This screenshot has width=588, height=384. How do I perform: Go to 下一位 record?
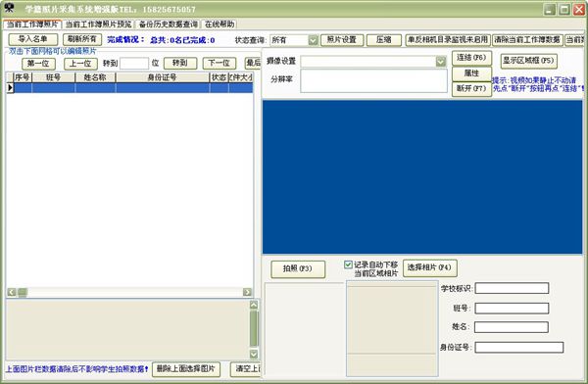[219, 63]
